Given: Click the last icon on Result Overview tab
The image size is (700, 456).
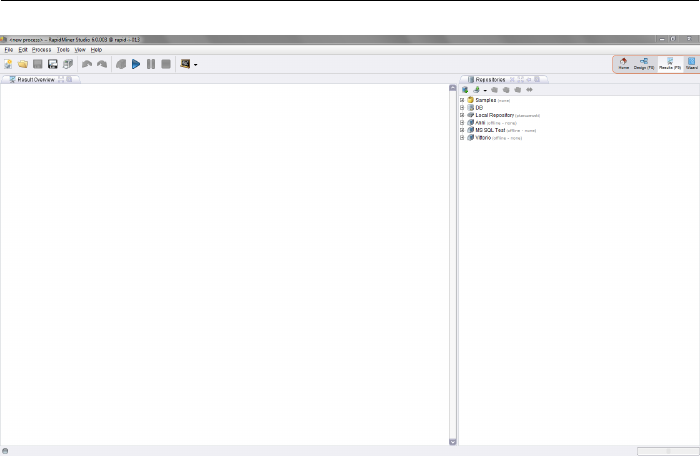Looking at the screenshot, I should coord(69,79).
